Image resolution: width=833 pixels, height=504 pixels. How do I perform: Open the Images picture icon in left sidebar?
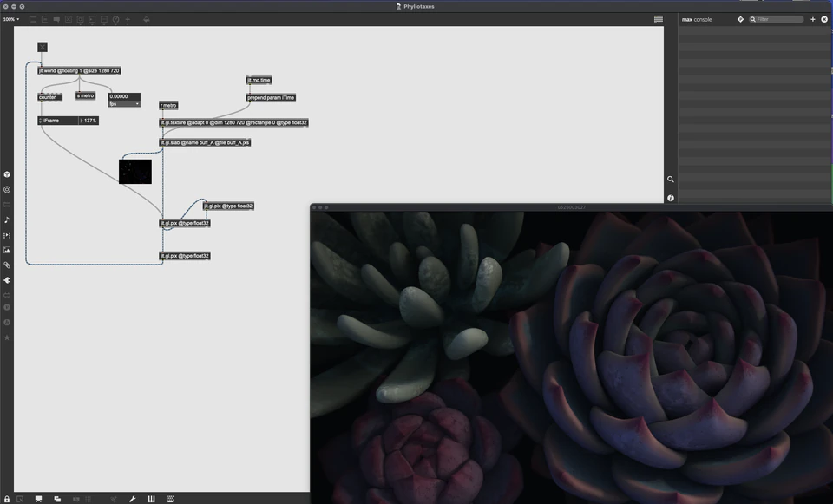(x=7, y=250)
